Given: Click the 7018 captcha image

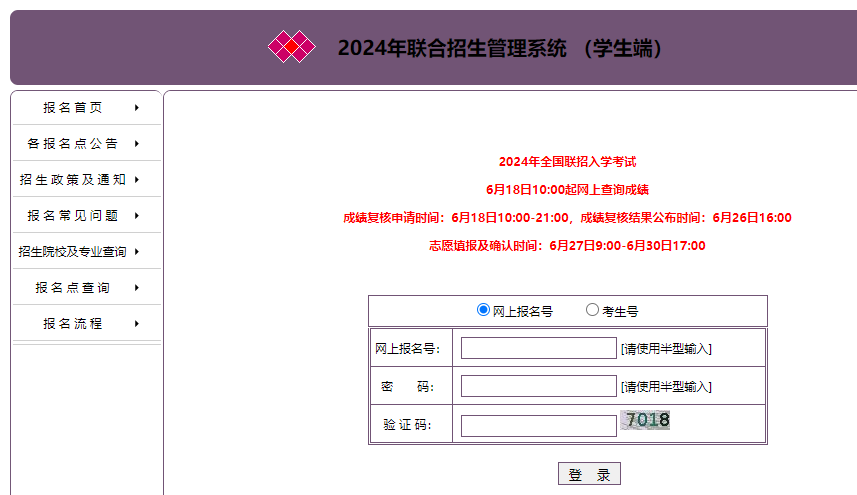Looking at the screenshot, I should click(x=645, y=421).
